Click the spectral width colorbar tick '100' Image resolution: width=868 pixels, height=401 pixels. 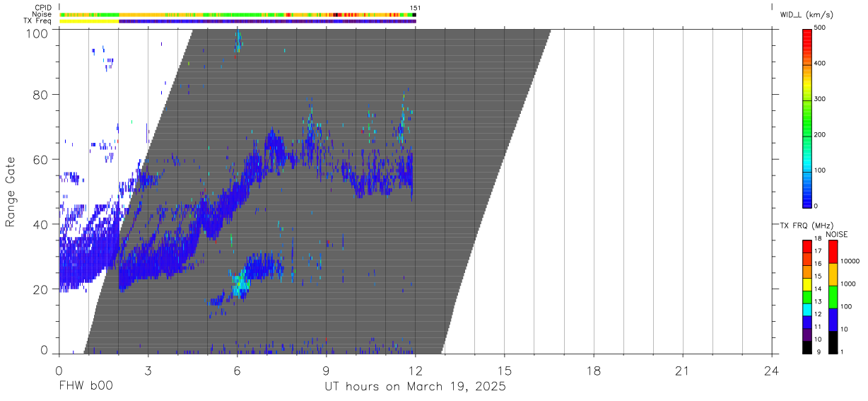coord(820,171)
